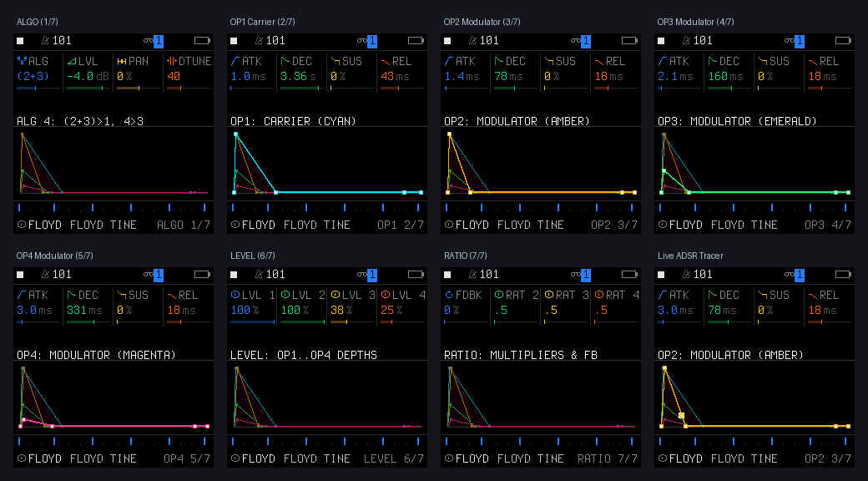Click the blue track 1 badge in ALGO panel

click(x=159, y=40)
